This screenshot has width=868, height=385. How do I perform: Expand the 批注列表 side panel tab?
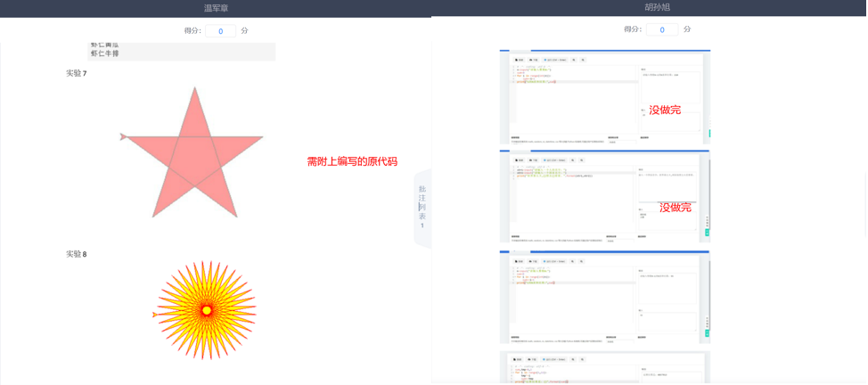click(422, 207)
